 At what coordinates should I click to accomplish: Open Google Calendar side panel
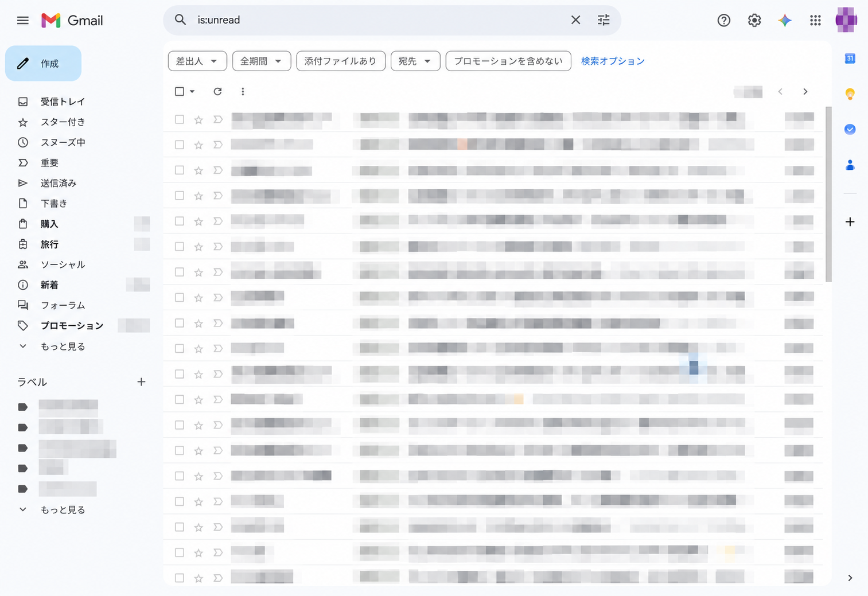tap(850, 59)
